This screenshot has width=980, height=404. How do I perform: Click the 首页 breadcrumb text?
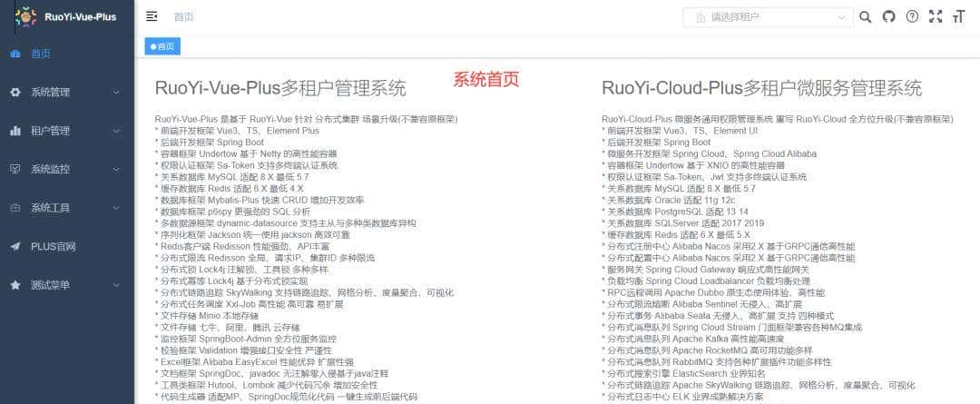(x=183, y=17)
